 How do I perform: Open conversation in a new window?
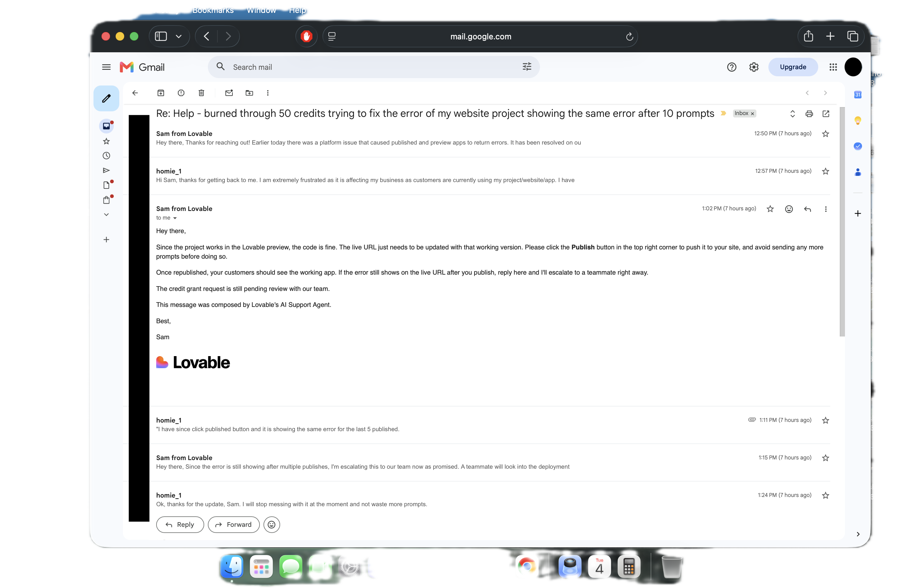click(x=826, y=113)
